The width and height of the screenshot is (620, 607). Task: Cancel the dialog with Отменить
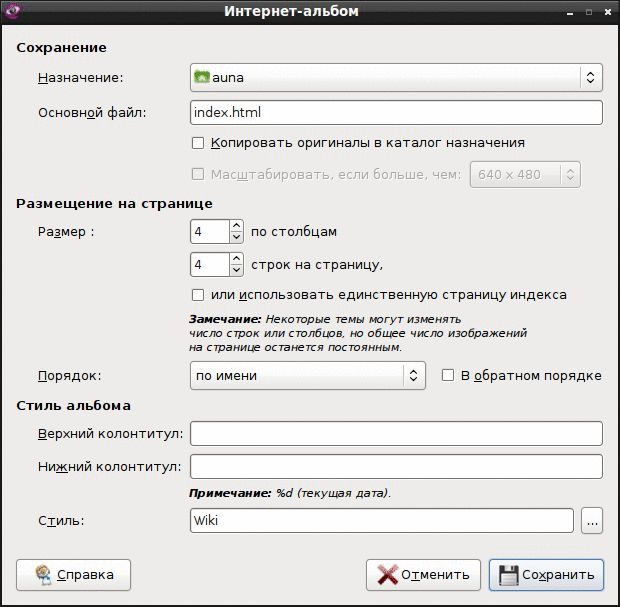(423, 575)
